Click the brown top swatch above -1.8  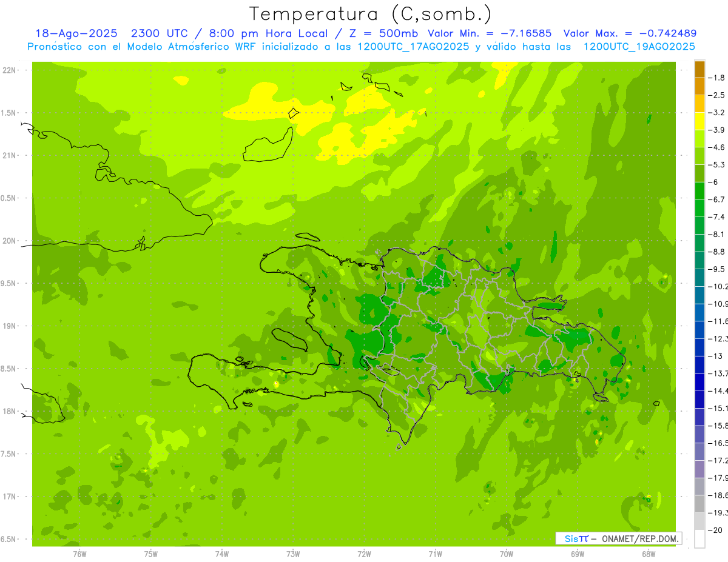[x=699, y=69]
